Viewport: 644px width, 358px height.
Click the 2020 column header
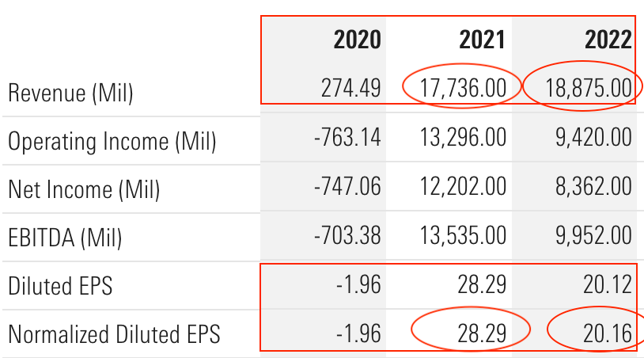(358, 40)
